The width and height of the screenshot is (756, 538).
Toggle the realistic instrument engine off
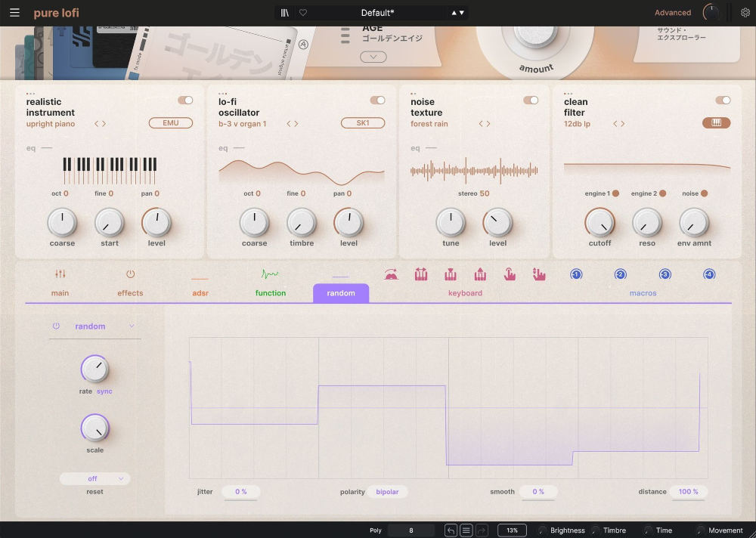(x=185, y=100)
